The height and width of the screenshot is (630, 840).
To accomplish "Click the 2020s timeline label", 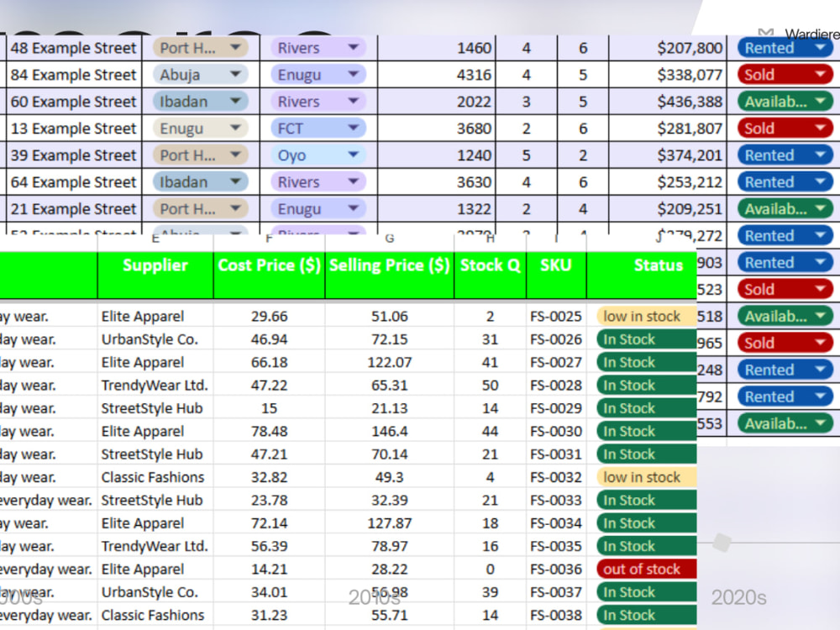I will tap(738, 597).
